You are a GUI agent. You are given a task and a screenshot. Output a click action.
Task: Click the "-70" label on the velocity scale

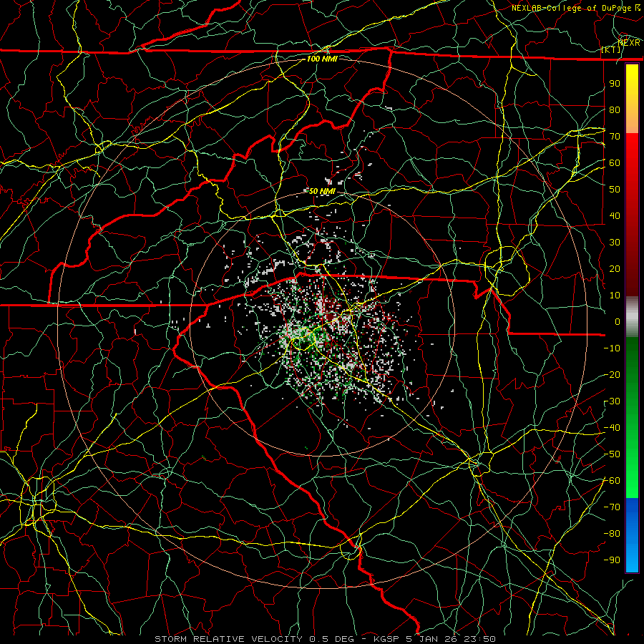[x=612, y=507]
